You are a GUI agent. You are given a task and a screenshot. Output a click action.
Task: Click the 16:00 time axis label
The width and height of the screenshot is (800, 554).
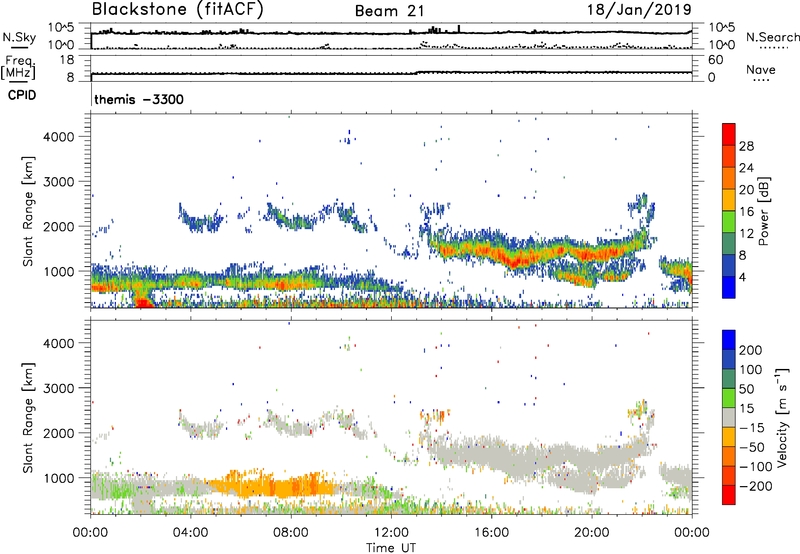[491, 533]
